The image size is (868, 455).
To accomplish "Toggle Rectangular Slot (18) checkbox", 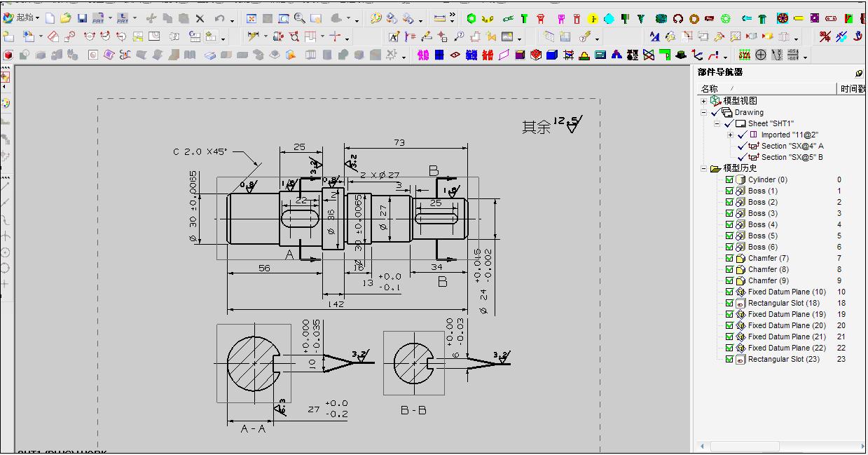I will coord(729,303).
